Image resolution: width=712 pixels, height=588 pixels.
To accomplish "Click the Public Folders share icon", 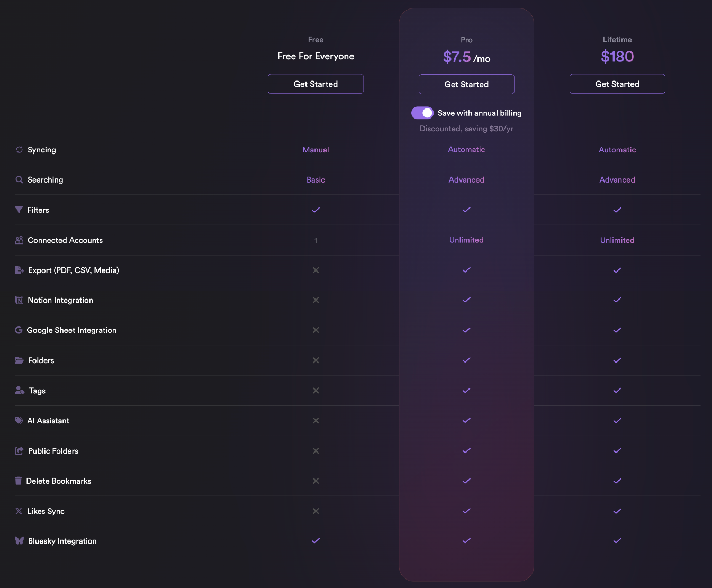I will point(19,451).
